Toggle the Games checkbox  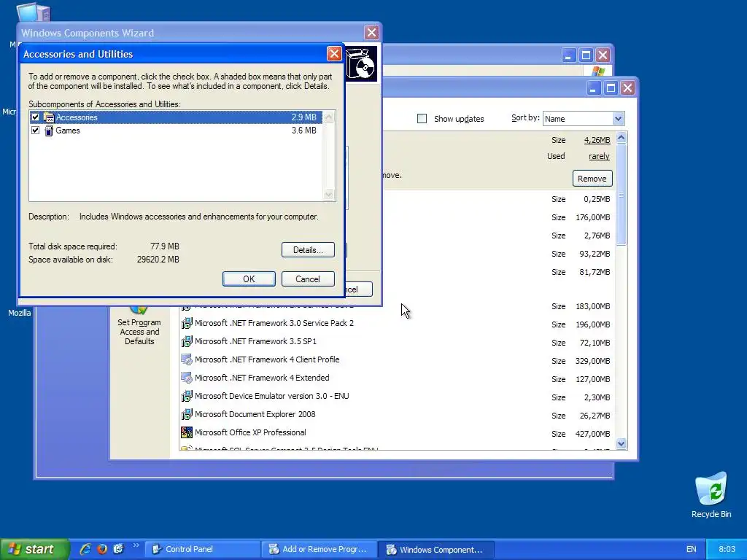click(35, 131)
